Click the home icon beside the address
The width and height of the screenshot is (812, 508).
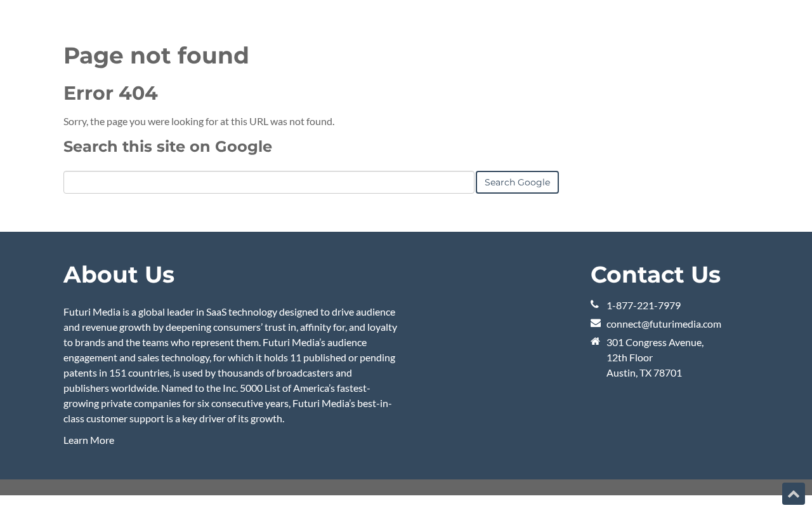coord(595,342)
